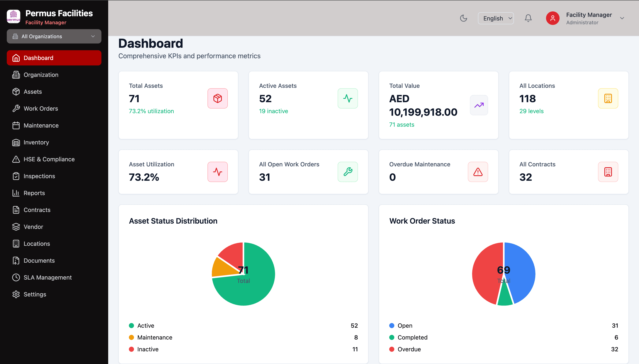639x364 pixels.
Task: Click the Permus Facilities logo
Action: pyautogui.click(x=14, y=16)
